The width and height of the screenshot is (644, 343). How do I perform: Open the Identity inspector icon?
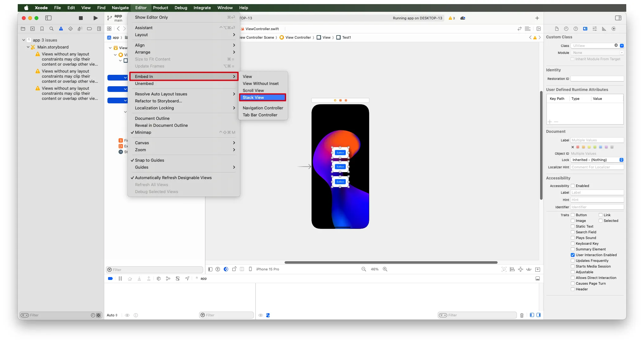click(x=585, y=29)
